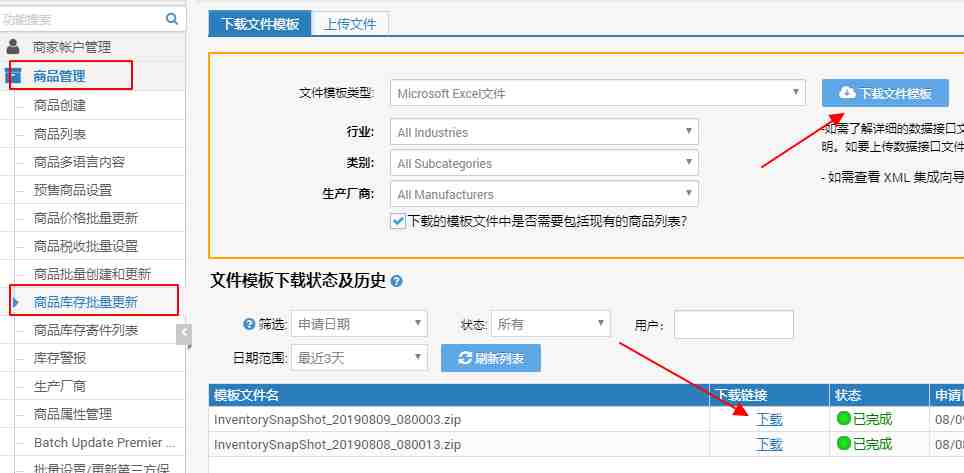Open the 生产厂商 All Manufacturers dropdown
This screenshot has width=964, height=473.
pyautogui.click(x=545, y=194)
